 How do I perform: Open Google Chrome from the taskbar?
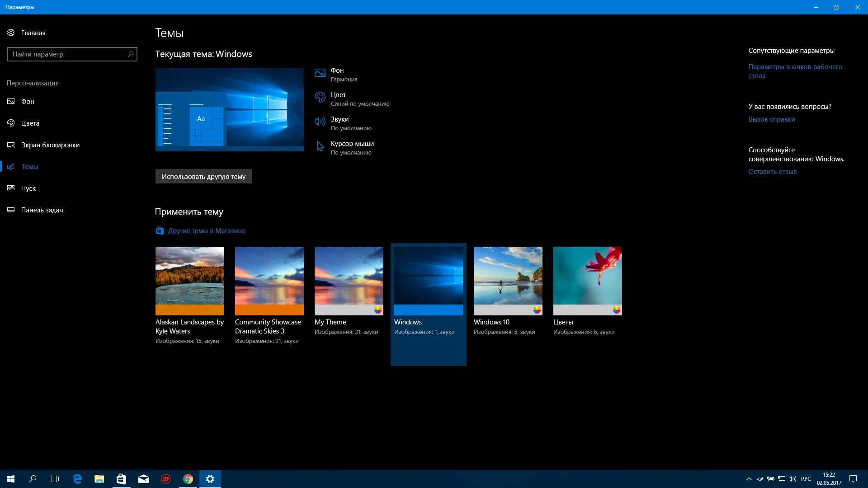tap(188, 479)
